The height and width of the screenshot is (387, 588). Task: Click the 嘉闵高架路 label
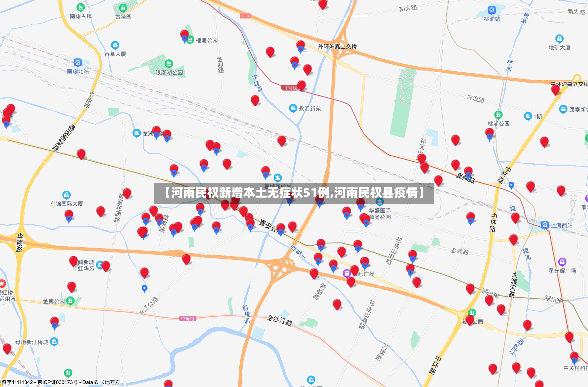pos(64,138)
